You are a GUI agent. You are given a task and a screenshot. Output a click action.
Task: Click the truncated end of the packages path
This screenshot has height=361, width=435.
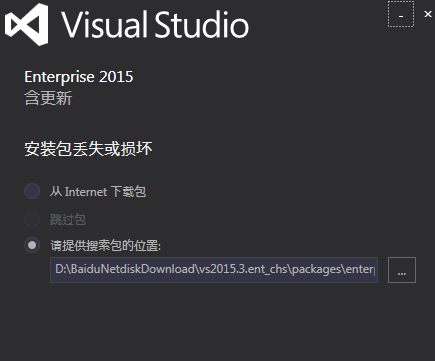[x=361, y=269]
